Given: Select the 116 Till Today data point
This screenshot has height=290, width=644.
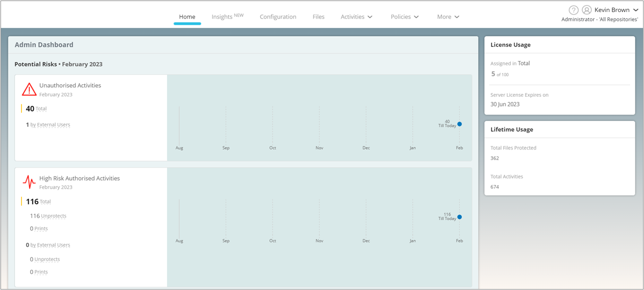Looking at the screenshot, I should (x=459, y=217).
